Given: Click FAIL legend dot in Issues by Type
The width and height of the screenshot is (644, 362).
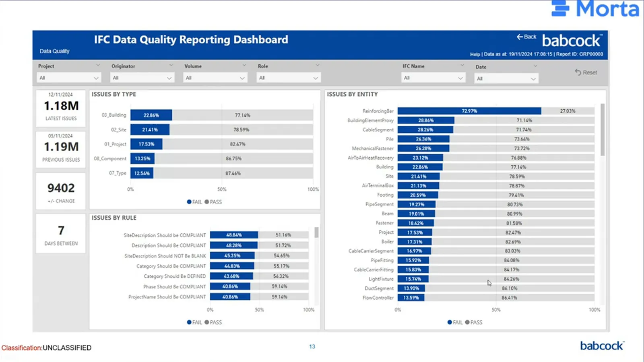Looking at the screenshot, I should (189, 202).
